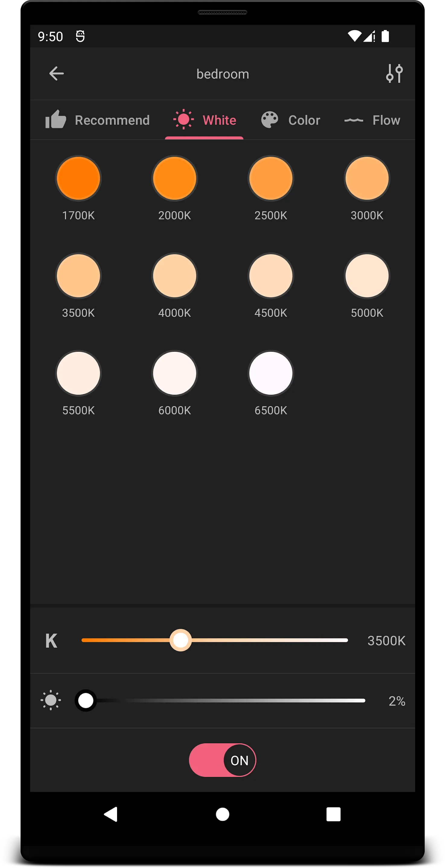Choose the 1700K color temperature swatch
This screenshot has height=868, width=445.
click(78, 178)
